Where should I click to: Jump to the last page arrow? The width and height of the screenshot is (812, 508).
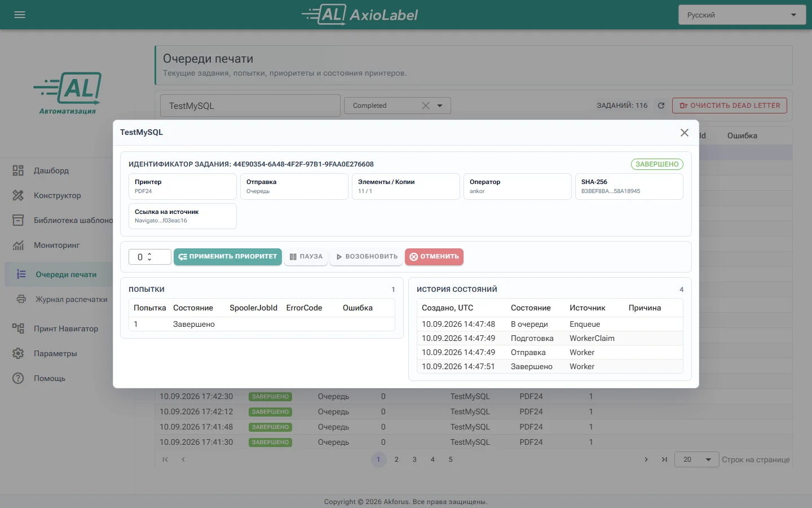(664, 459)
